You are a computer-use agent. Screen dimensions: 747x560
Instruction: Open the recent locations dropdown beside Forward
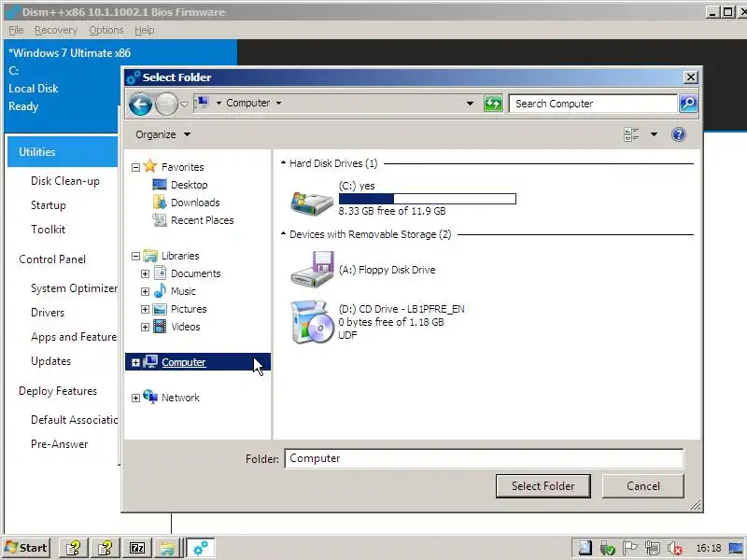pyautogui.click(x=184, y=104)
